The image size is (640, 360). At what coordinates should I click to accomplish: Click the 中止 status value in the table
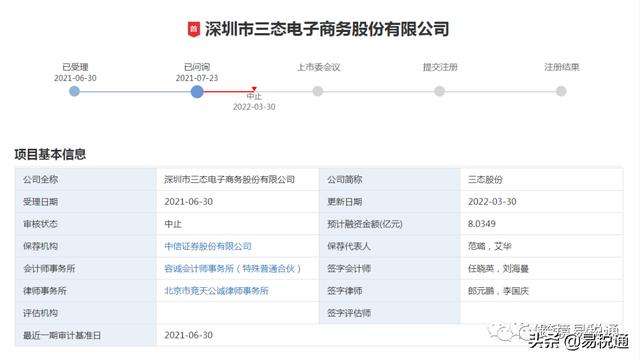tap(173, 224)
